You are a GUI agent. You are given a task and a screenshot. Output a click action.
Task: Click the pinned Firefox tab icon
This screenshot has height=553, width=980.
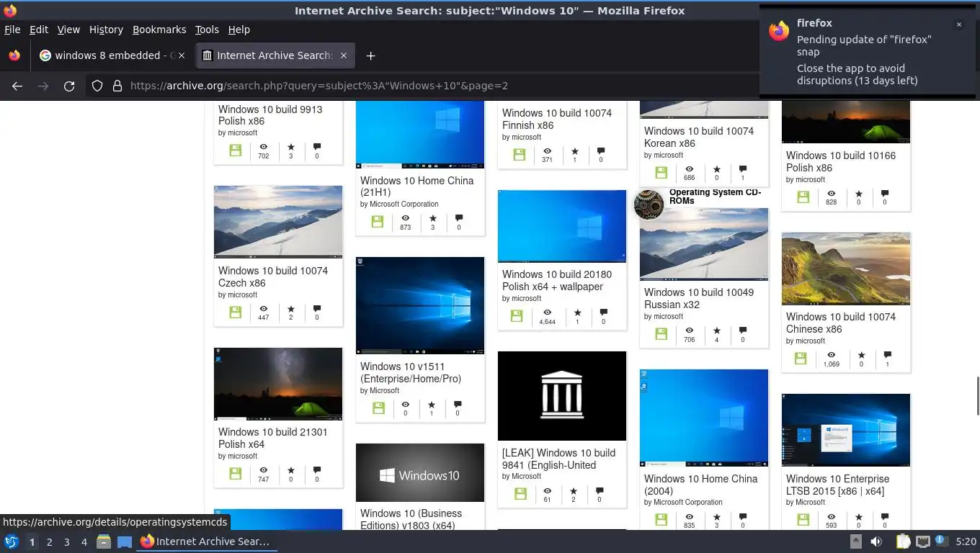coord(14,55)
